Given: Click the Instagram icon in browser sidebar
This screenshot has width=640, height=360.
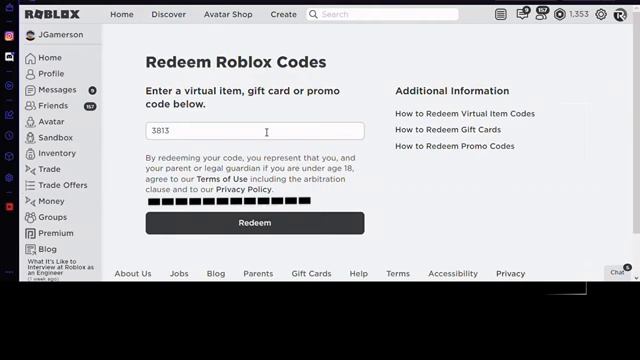Looking at the screenshot, I should pos(9,36).
